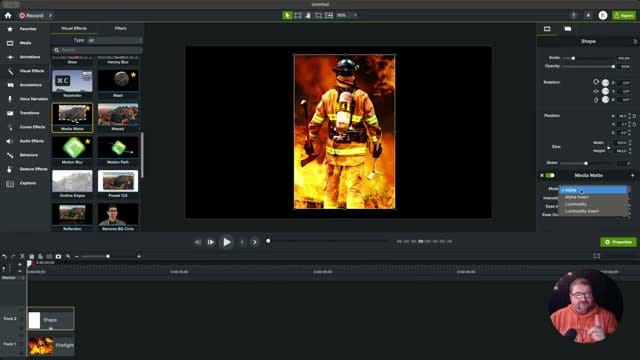Adjust the Scale slider handle
This screenshot has width=640, height=360.
pyautogui.click(x=573, y=58)
